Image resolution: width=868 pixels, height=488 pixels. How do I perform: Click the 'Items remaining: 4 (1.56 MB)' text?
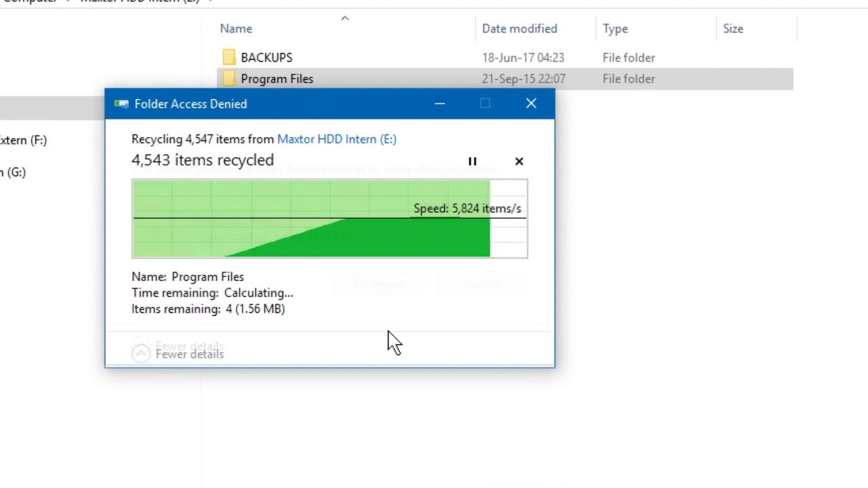click(208, 308)
